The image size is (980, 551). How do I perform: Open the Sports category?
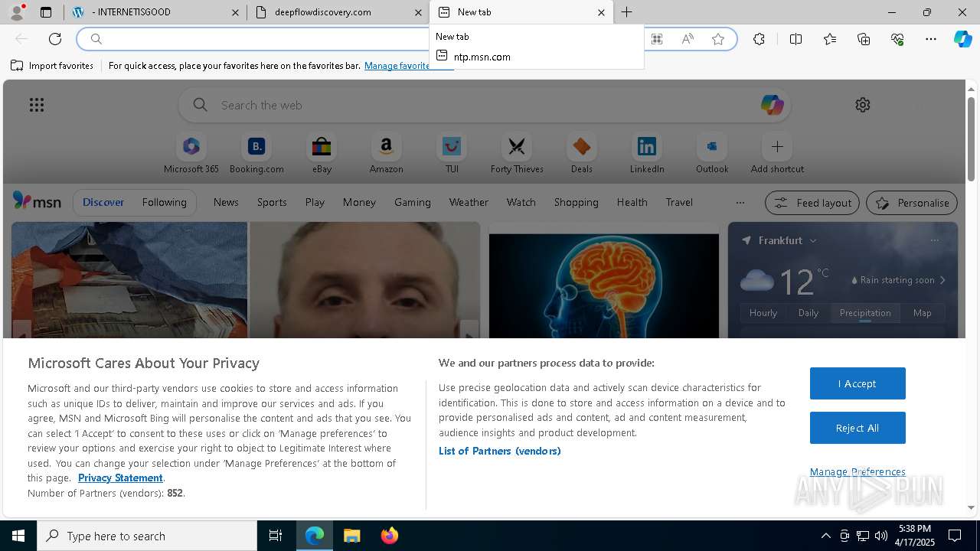tap(272, 202)
